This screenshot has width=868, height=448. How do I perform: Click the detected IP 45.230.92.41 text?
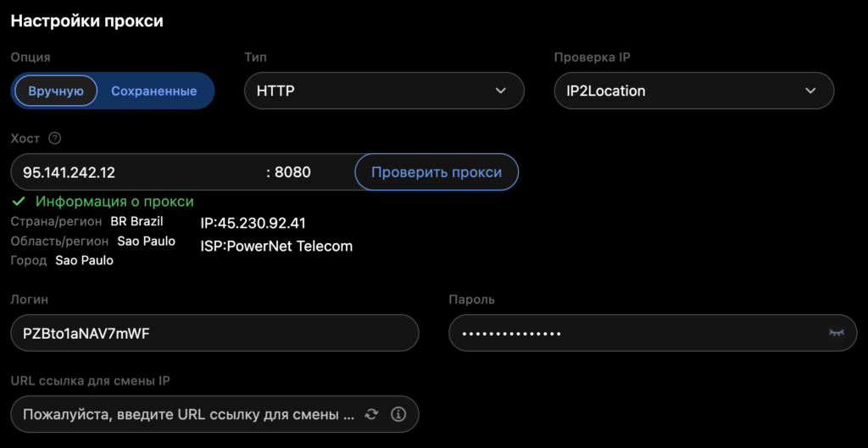[x=253, y=224]
